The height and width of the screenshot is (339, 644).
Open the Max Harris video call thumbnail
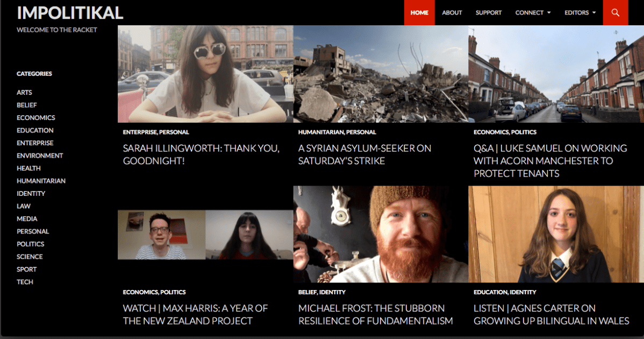click(x=205, y=235)
